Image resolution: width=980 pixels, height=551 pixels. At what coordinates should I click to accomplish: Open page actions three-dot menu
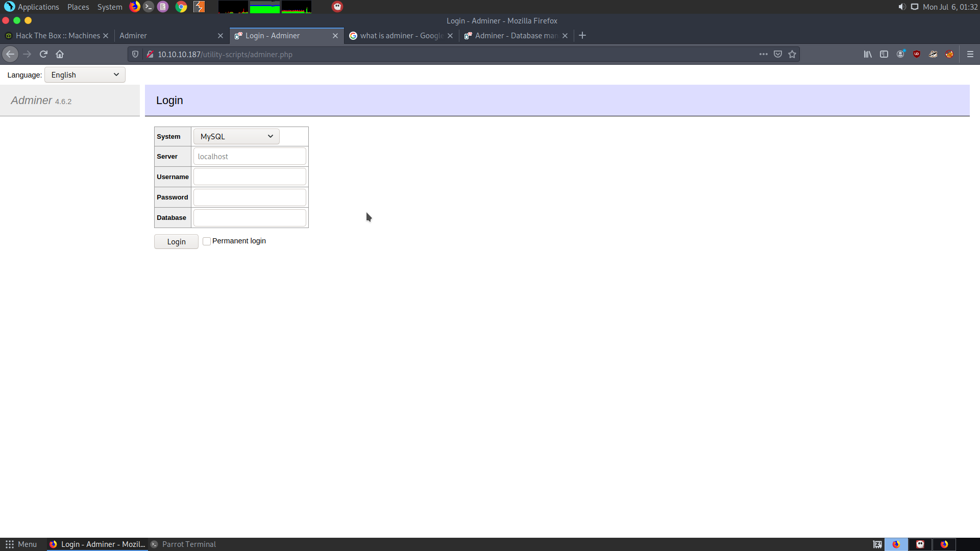tap(764, 54)
